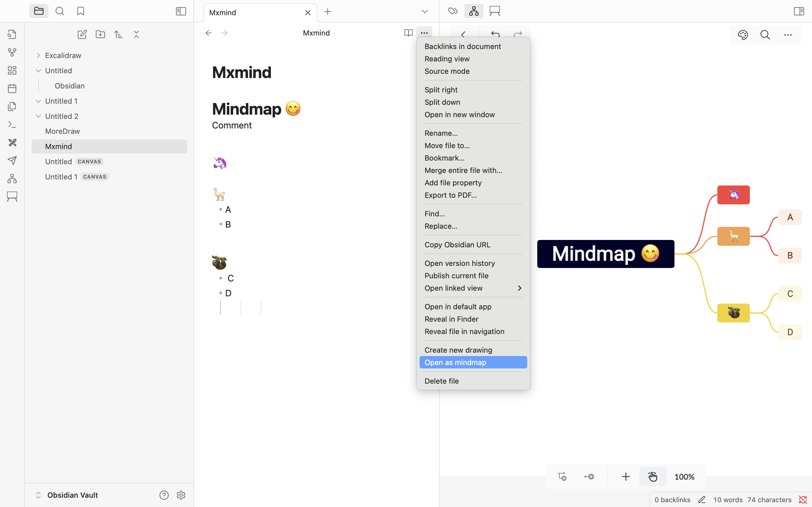Click the new note icon in file explorer
Viewport: 812px width, 507px height.
coord(82,35)
